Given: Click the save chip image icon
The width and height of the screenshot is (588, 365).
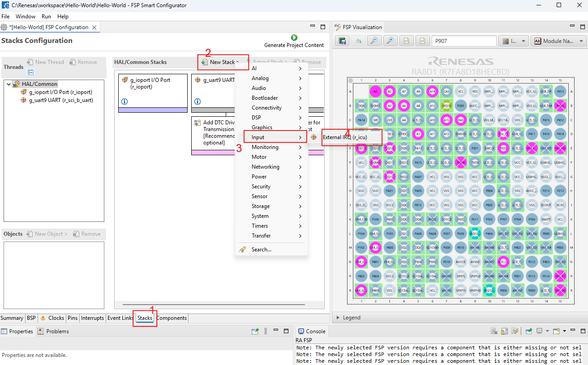Looking at the screenshot, I should 343,41.
